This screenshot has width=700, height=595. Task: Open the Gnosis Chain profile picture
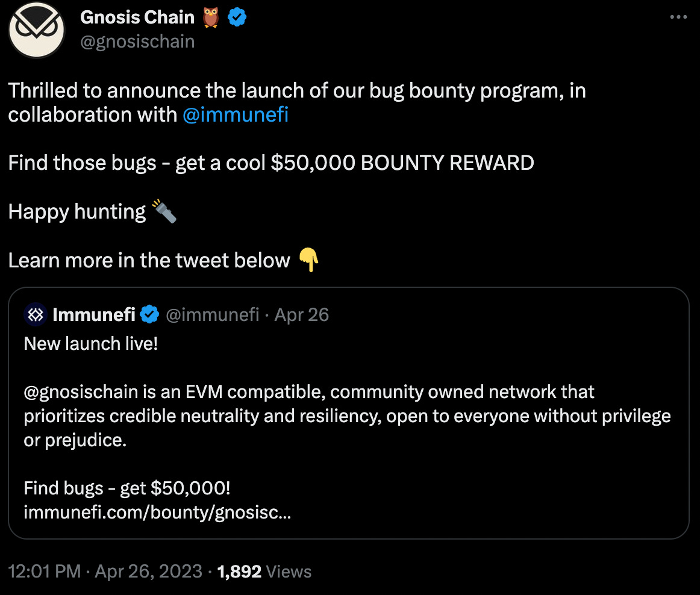36,29
